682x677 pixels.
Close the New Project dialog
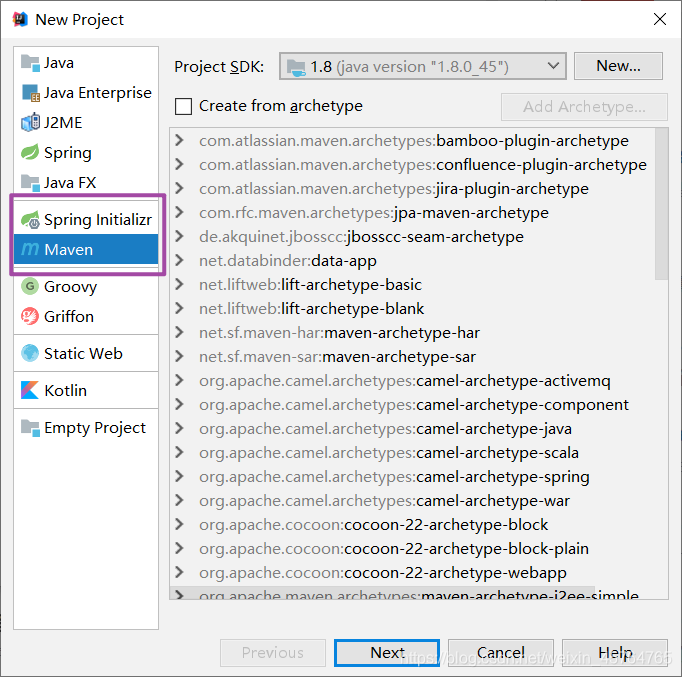[660, 19]
